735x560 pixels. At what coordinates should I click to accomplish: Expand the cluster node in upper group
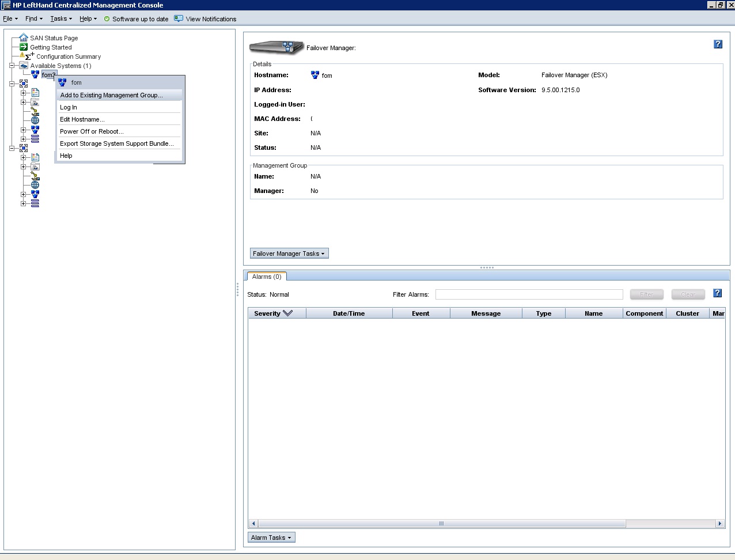24,139
